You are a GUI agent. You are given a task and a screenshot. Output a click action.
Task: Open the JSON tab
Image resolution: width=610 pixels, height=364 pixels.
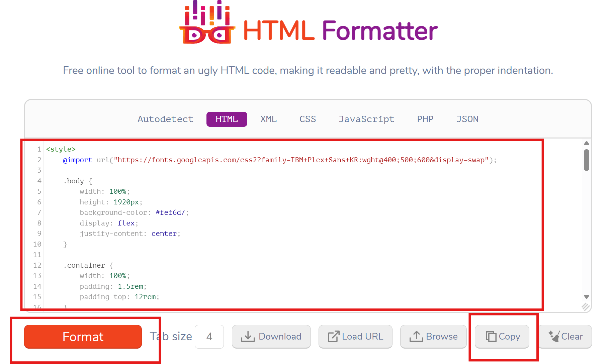pos(467,119)
